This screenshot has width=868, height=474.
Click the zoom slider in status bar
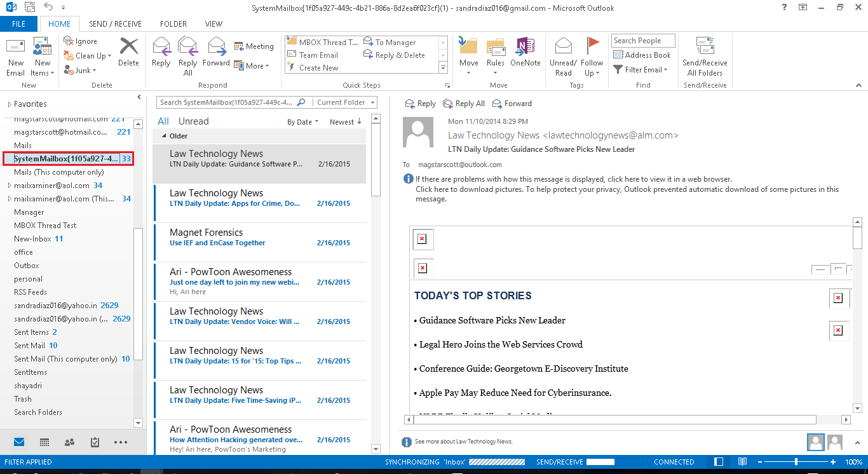click(796, 462)
